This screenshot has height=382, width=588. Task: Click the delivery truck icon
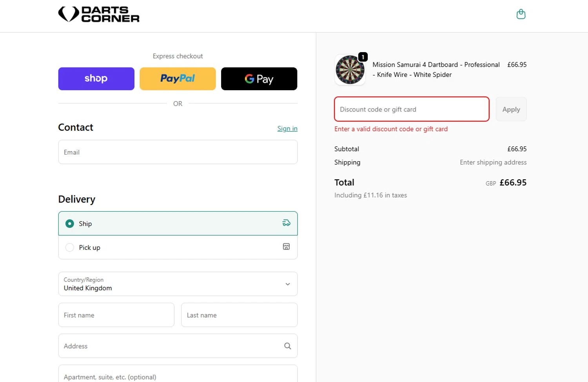click(286, 223)
